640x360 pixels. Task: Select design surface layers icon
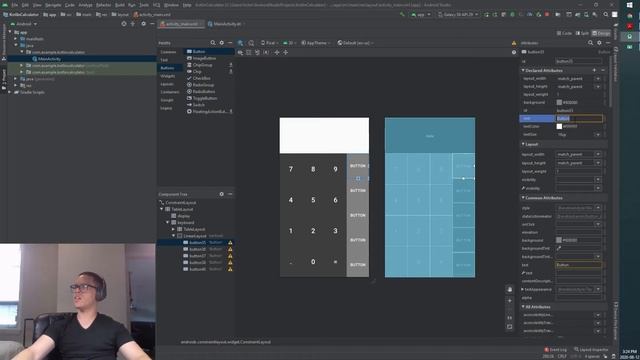tap(240, 43)
